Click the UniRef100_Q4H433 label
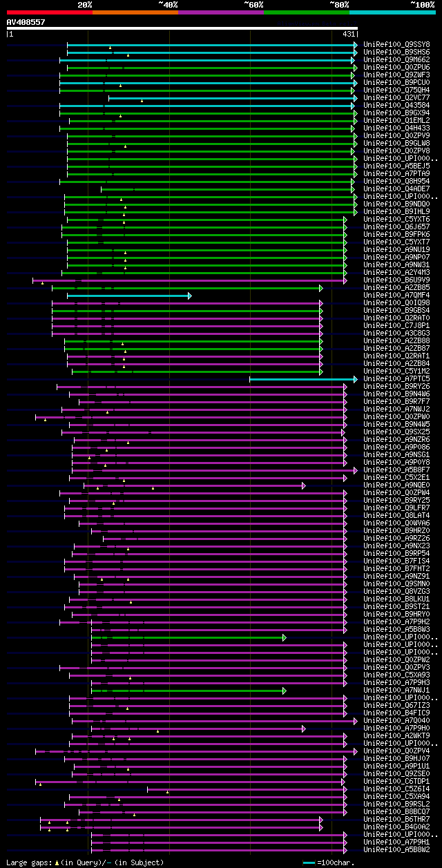The width and height of the screenshot is (442, 868). tap(396, 128)
